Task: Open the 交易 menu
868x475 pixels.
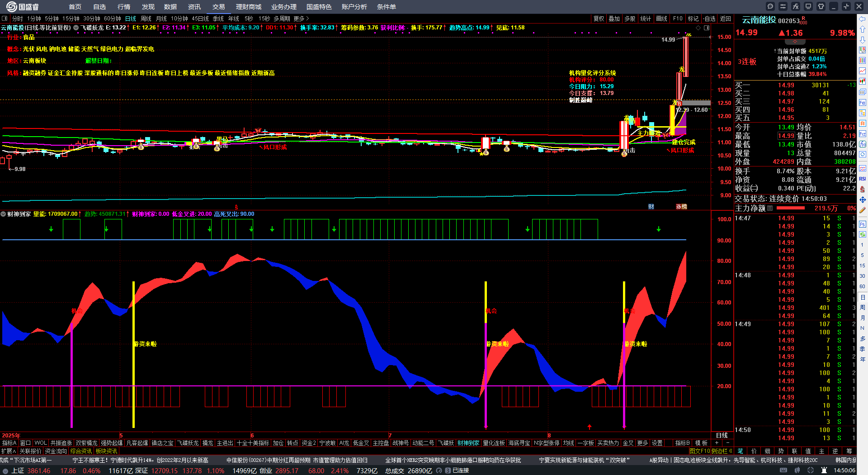Action: click(219, 7)
